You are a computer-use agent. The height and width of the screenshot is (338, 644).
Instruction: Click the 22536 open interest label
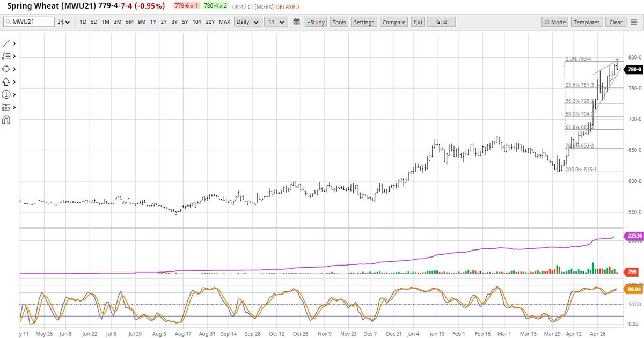click(x=633, y=236)
